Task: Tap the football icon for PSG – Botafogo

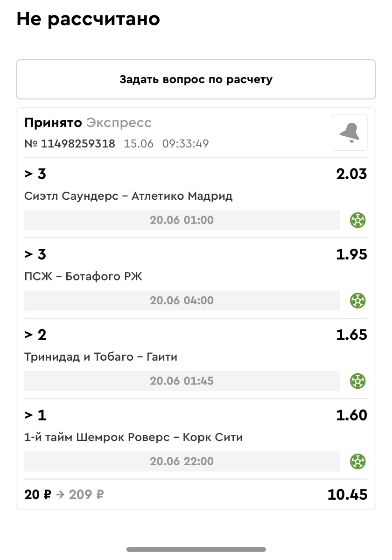Action: pos(358,301)
